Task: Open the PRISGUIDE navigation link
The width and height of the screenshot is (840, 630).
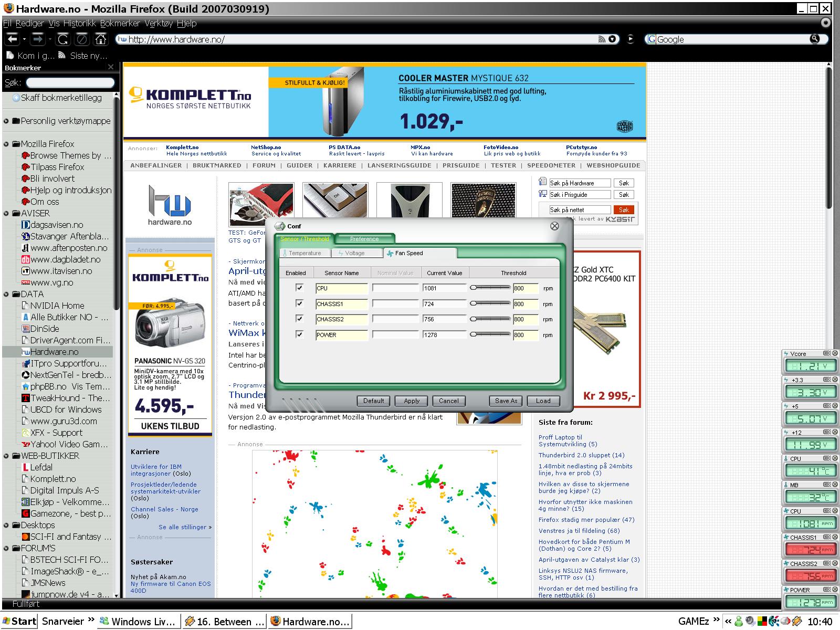Action: click(461, 165)
